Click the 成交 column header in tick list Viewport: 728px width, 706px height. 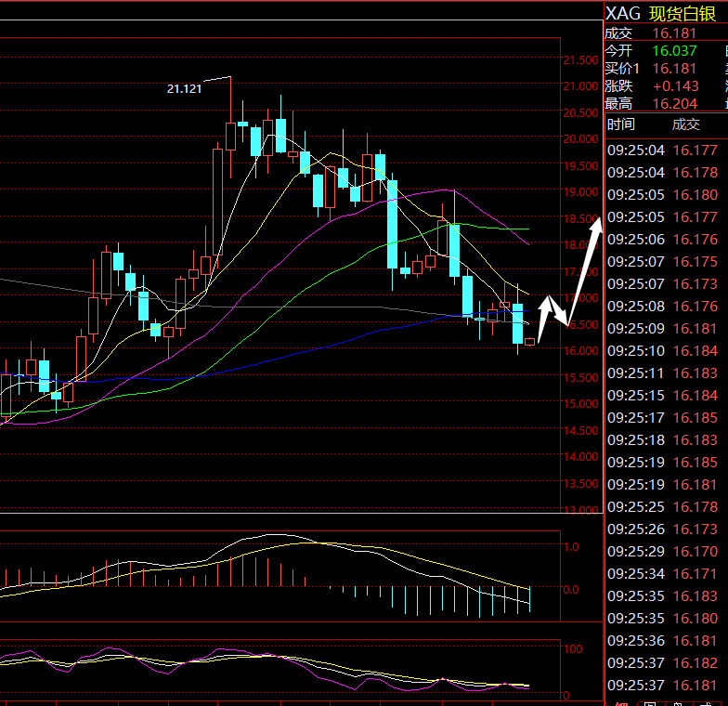pos(686,124)
